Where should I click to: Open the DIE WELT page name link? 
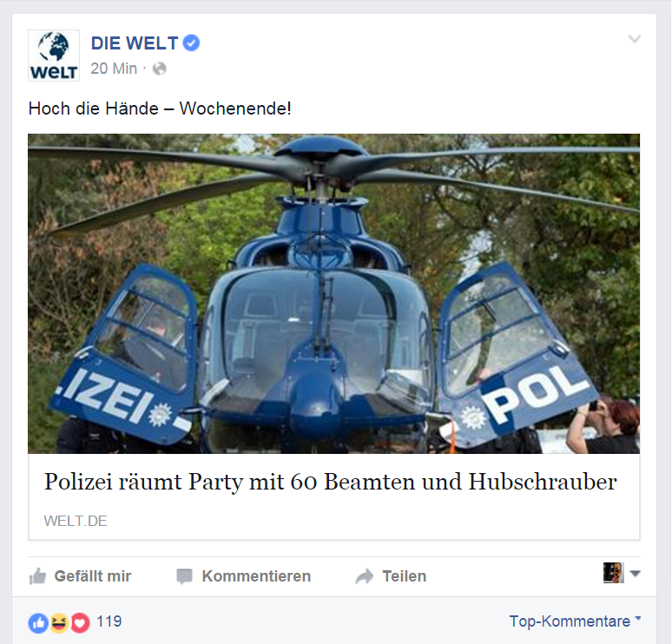[x=135, y=43]
